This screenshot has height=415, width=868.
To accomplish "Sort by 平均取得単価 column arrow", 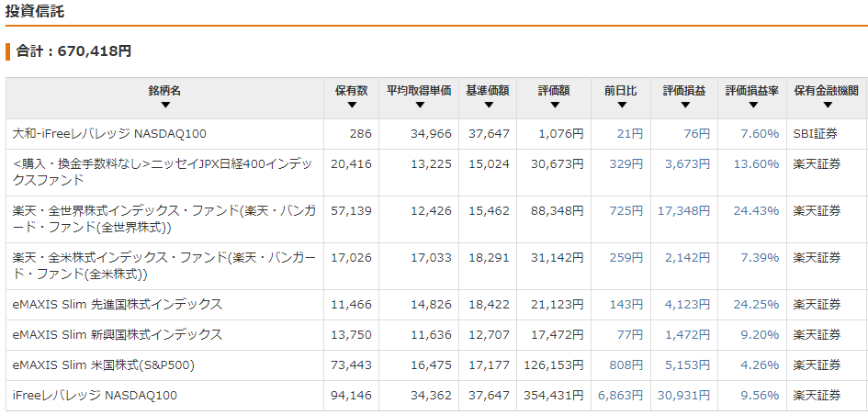I will click(x=419, y=106).
